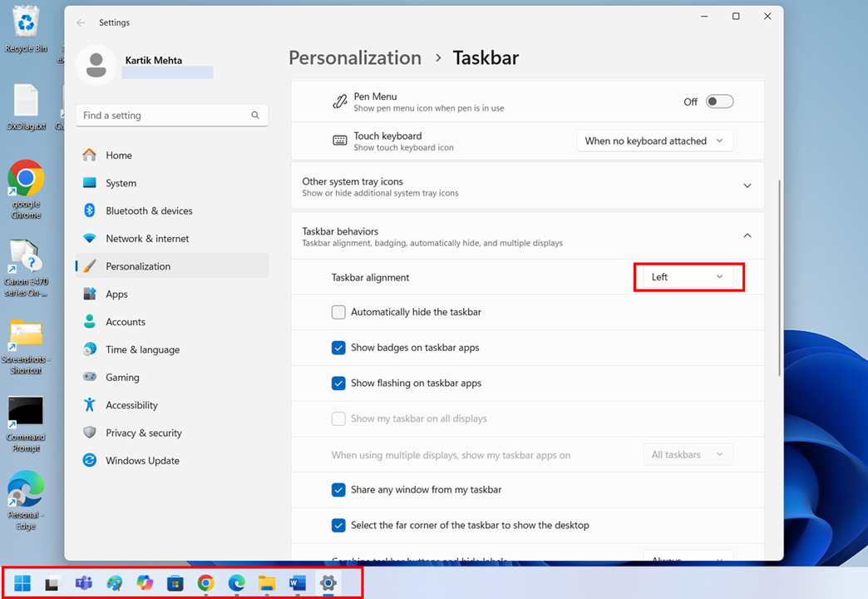Minimize the Settings window
The width and height of the screenshot is (868, 599).
(704, 17)
